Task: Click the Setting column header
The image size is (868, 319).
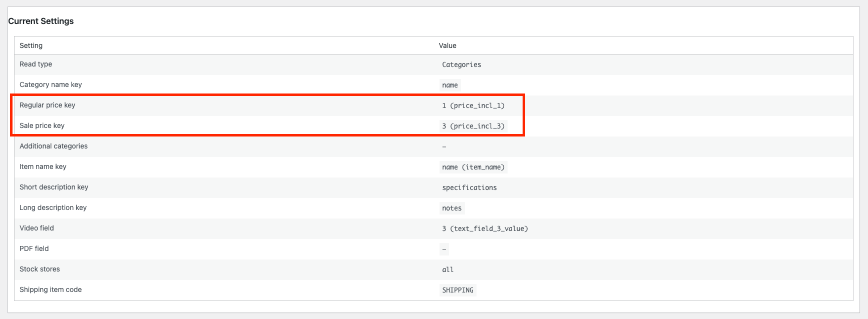Action: (31, 45)
